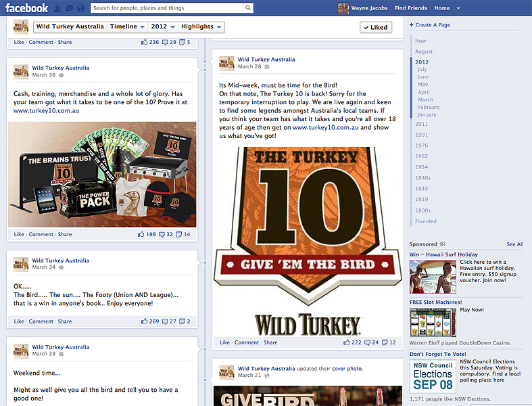Click Share on March 26 post
The image size is (532, 406).
pyautogui.click(x=65, y=234)
